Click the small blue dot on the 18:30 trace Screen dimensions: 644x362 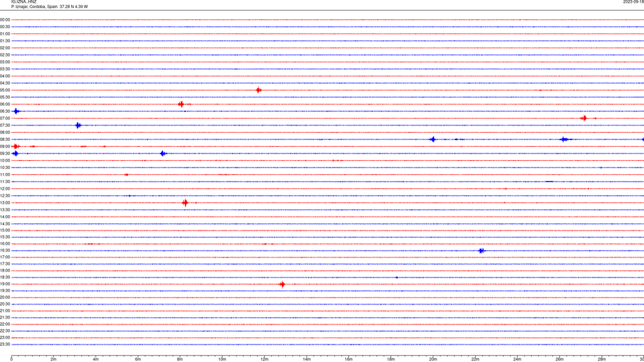pyautogui.click(x=396, y=278)
